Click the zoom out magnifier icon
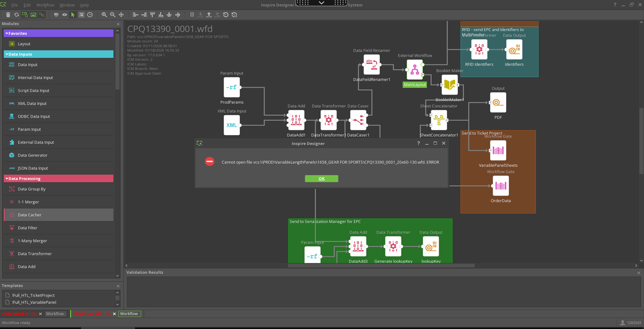Viewport: 644px width, 329px height. coord(112,15)
